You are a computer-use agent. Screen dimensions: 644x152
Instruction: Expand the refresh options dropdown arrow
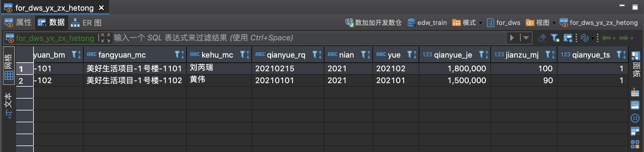pos(592,39)
